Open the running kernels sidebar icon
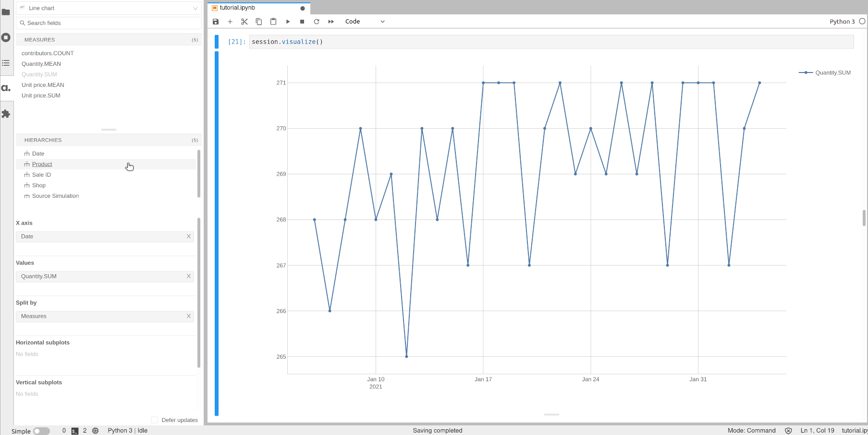The width and height of the screenshot is (868, 435). click(6, 37)
